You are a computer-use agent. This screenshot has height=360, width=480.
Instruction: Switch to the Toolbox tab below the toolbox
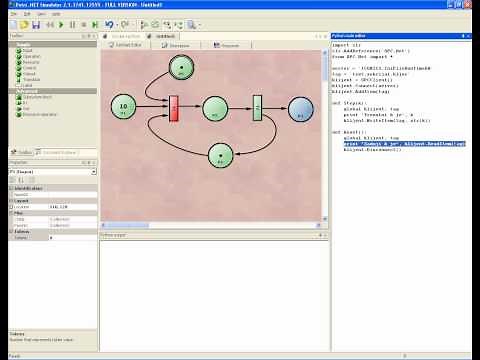click(21, 152)
